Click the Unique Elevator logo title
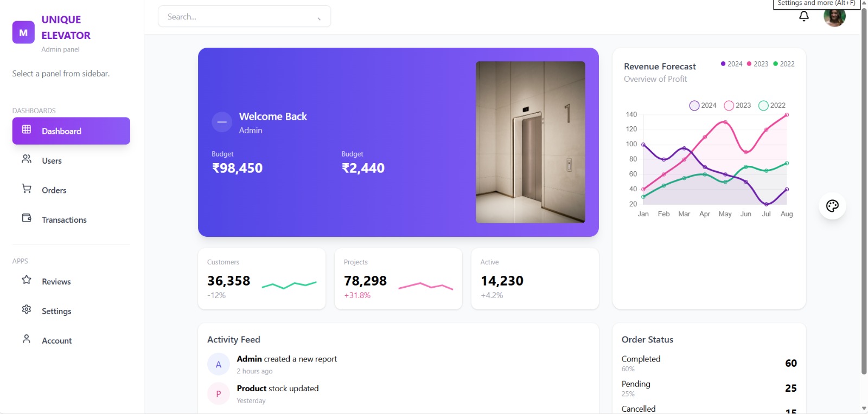 pos(66,28)
